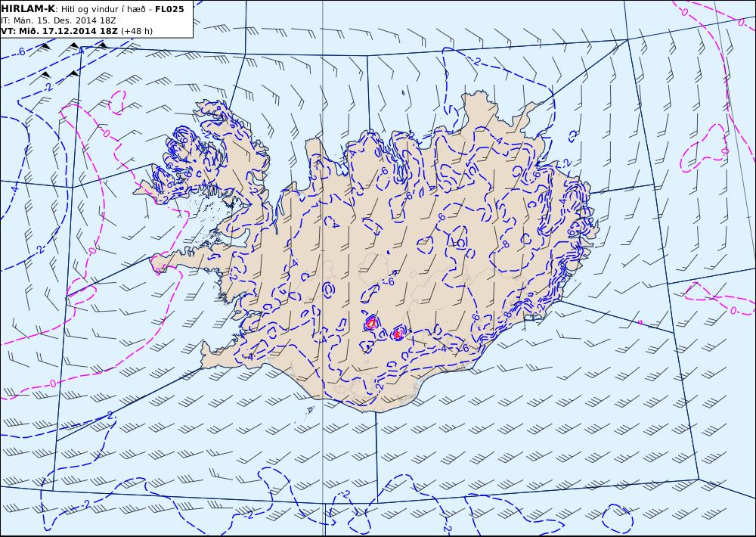Viewport: 756px width, 537px height.
Task: Select the 'IT: Mán. 15. Des. 2014 18Z' line
Action: [58, 20]
